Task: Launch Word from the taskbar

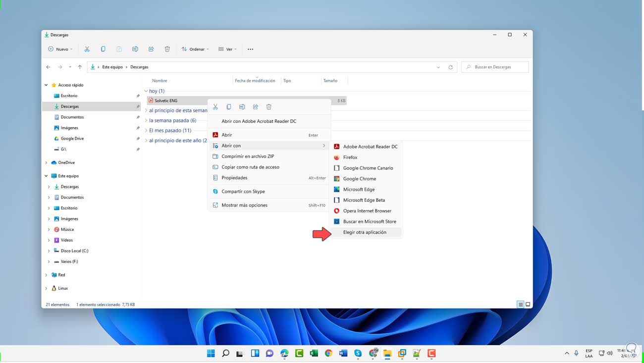Action: pyautogui.click(x=343, y=353)
